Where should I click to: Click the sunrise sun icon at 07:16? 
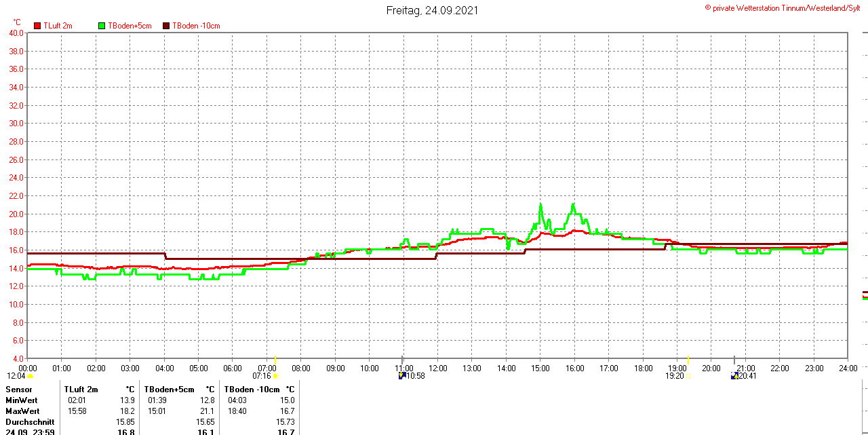tap(275, 376)
